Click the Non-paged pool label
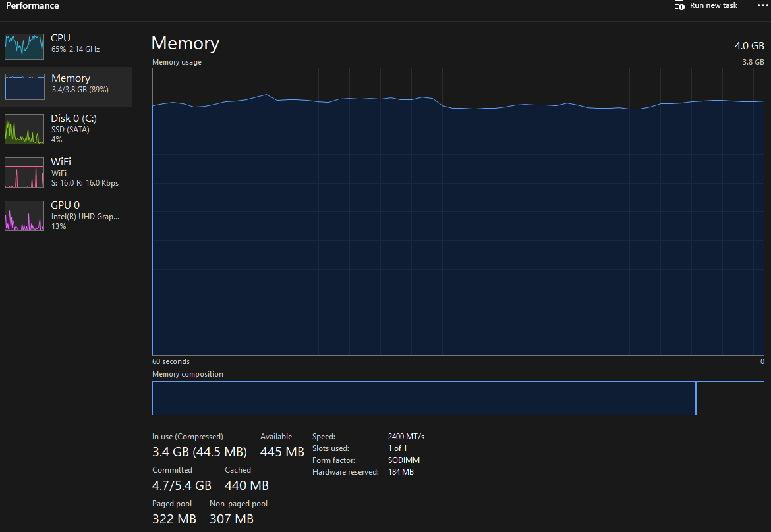Image resolution: width=771 pixels, height=532 pixels. pyautogui.click(x=239, y=504)
